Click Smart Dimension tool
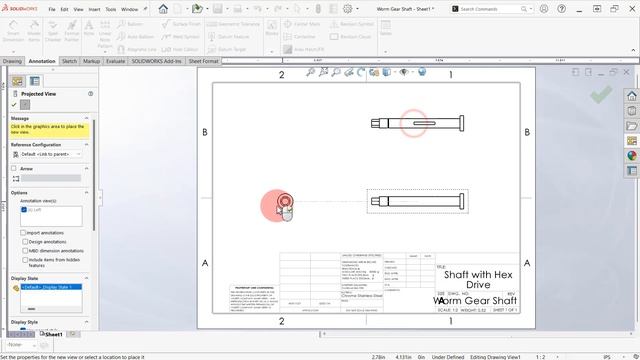Viewport: 640px width, 360px height. click(x=13, y=31)
